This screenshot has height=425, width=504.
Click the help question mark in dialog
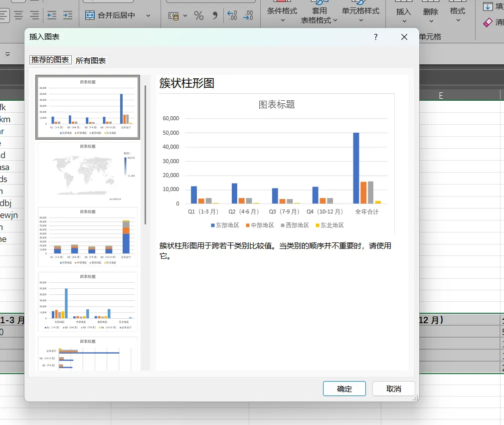[x=376, y=37]
